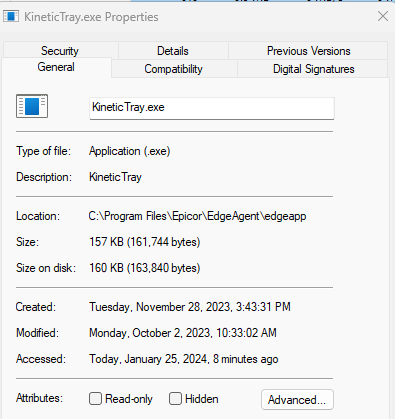395x419 pixels.
Task: Switch to the Security tab
Action: click(x=60, y=51)
